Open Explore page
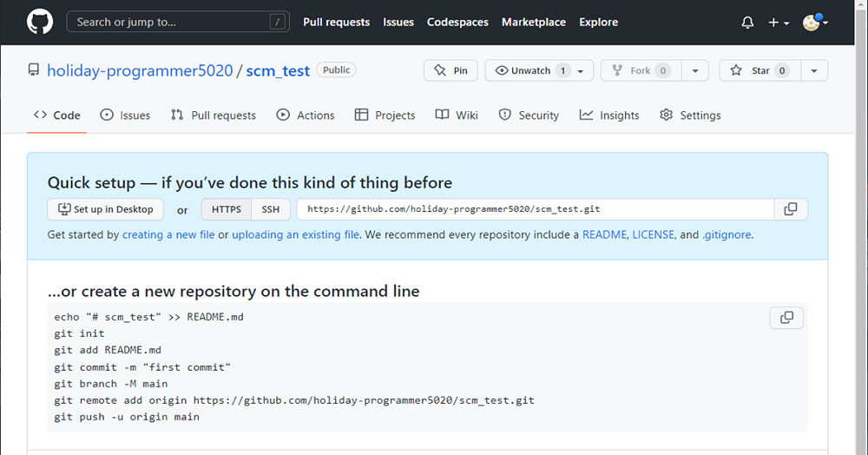 coord(598,22)
